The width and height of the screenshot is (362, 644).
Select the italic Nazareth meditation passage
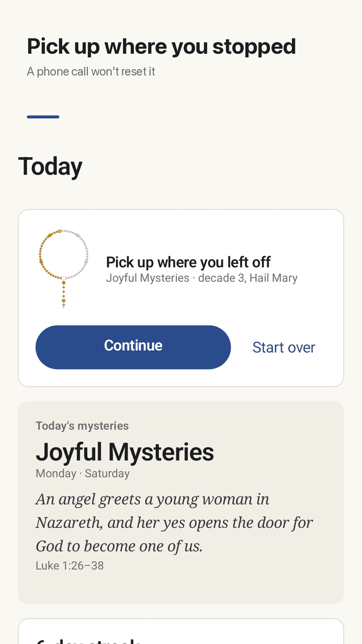pyautogui.click(x=174, y=523)
